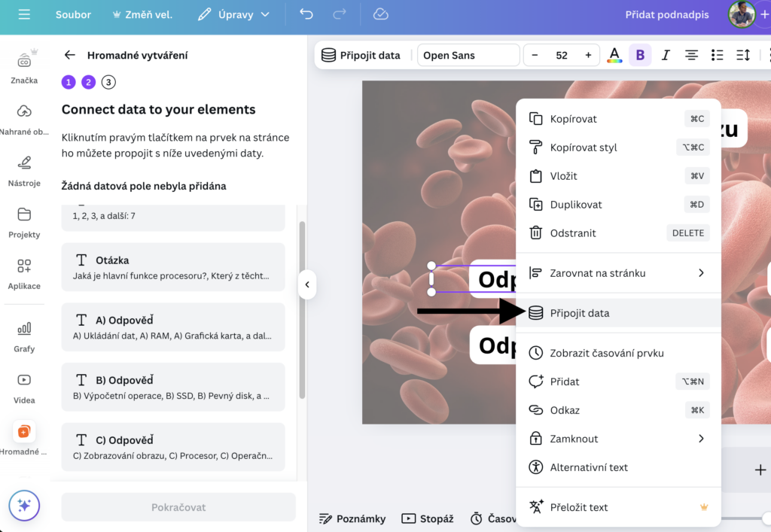771x532 pixels.
Task: Go to step 1 indicator
Action: pos(69,82)
